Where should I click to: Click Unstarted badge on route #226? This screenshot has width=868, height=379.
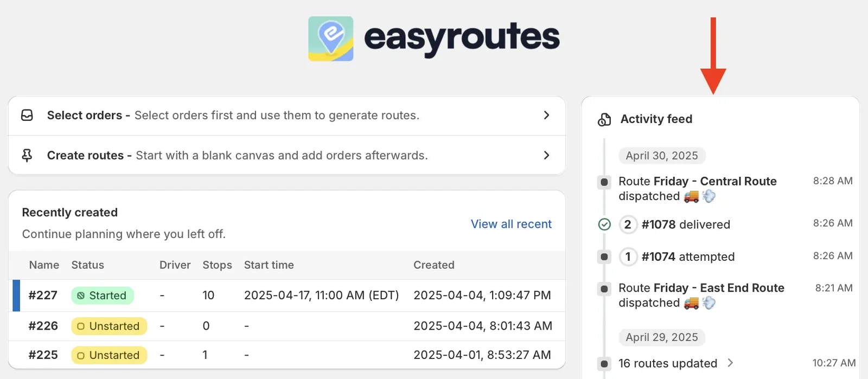109,326
